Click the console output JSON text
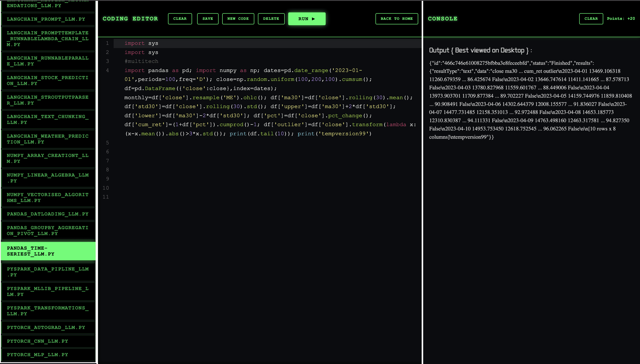640x364 pixels. tap(530, 100)
